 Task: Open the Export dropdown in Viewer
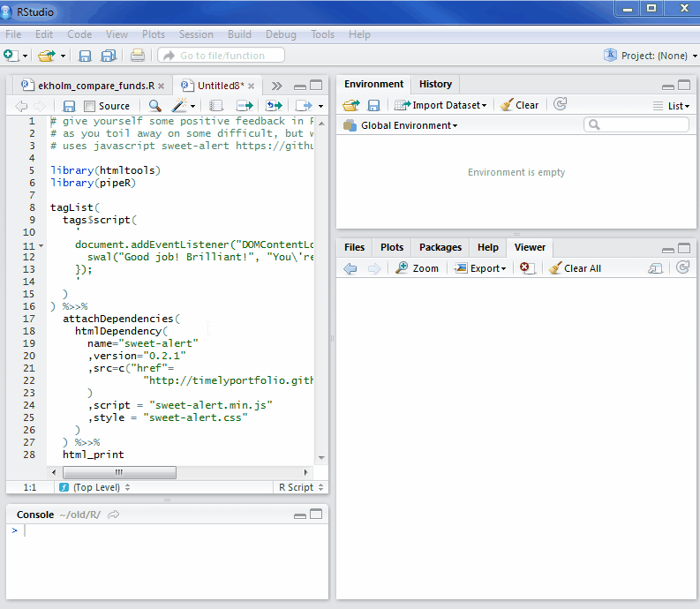(x=480, y=268)
